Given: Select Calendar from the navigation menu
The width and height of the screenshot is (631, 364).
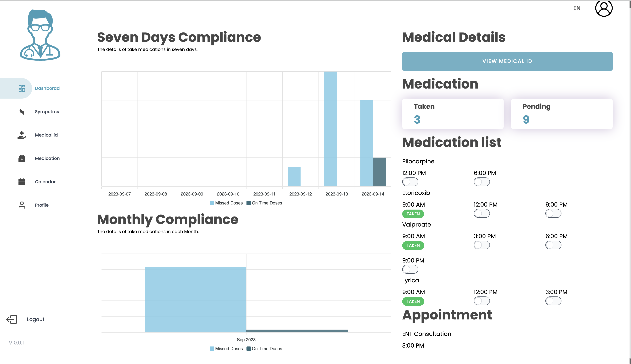Looking at the screenshot, I should pos(45,181).
